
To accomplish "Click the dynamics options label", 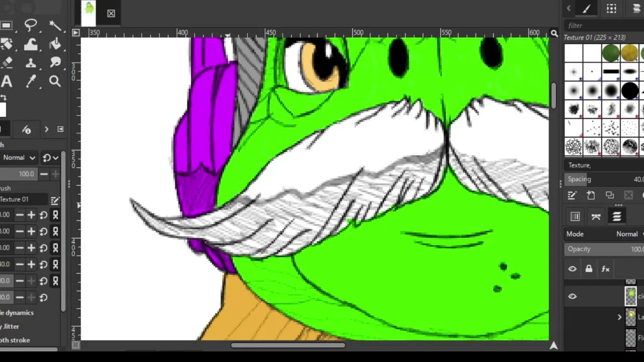I will click(17, 313).
